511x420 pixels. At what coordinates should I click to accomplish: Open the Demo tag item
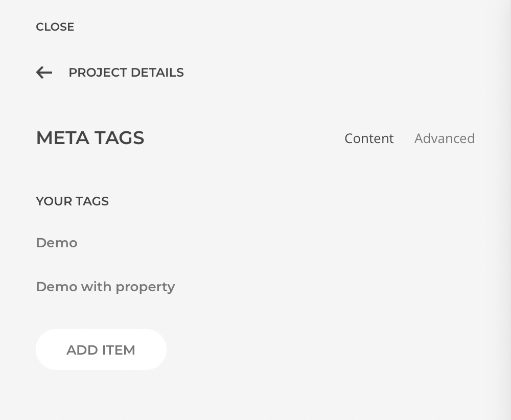(x=57, y=243)
